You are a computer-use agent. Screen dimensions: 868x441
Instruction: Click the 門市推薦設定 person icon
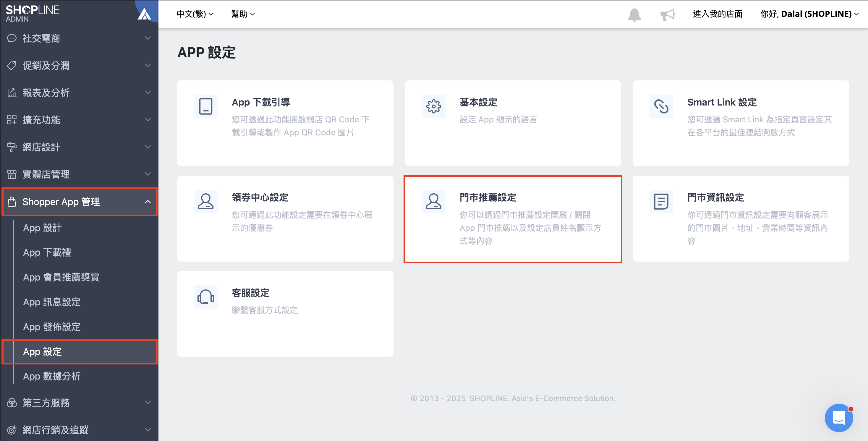pyautogui.click(x=433, y=202)
